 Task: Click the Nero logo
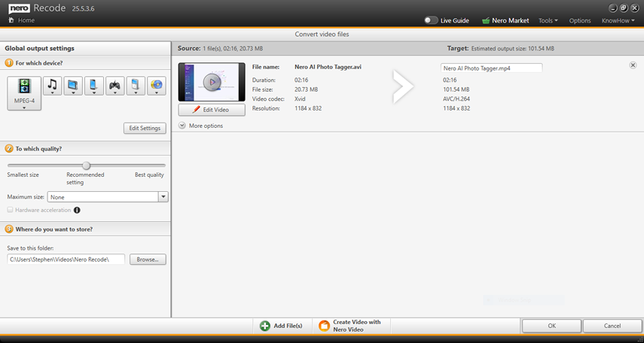(19, 8)
